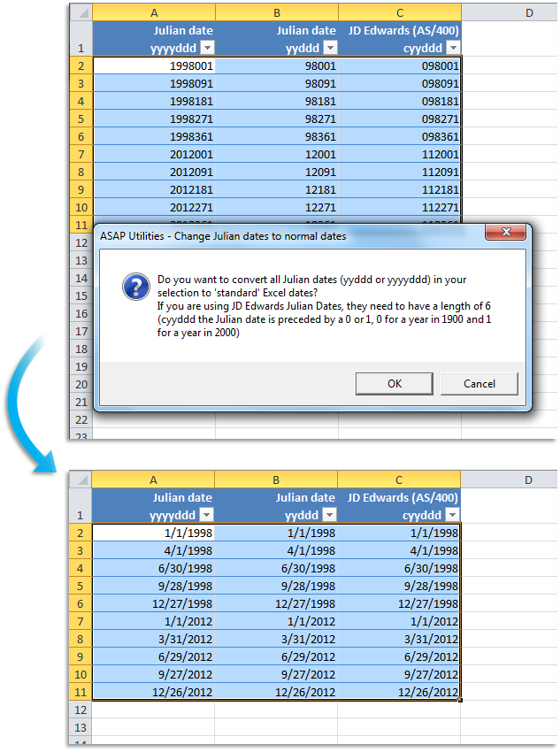This screenshot has width=560, height=752.
Task: Select row 12 header in lower sheet
Action: coord(81,710)
